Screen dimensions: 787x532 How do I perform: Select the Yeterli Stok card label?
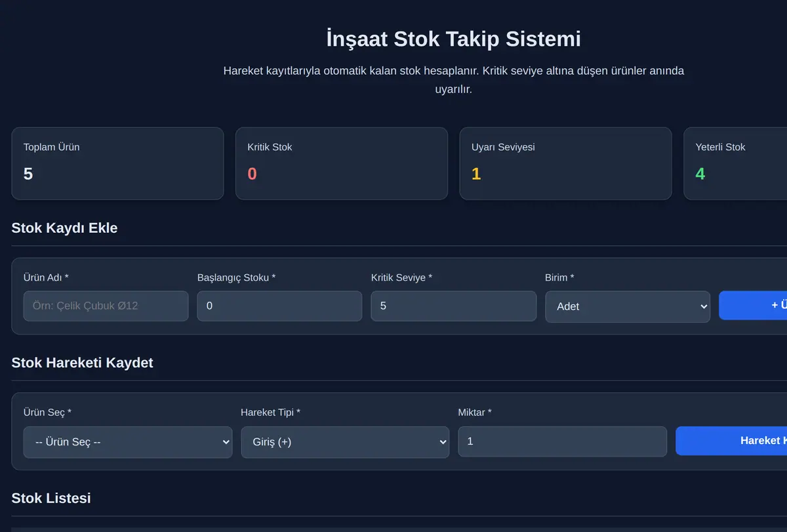(720, 147)
